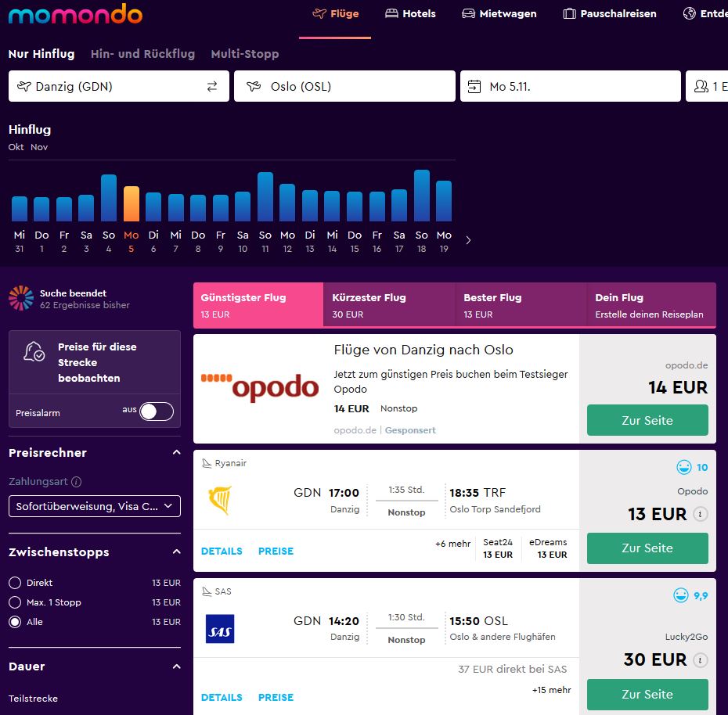Click the info icon beside Zahlungsart
The height and width of the screenshot is (715, 728).
[x=76, y=482]
